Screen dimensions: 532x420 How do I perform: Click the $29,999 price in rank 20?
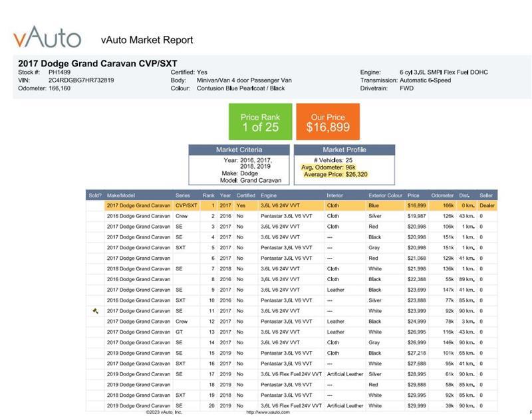416,405
